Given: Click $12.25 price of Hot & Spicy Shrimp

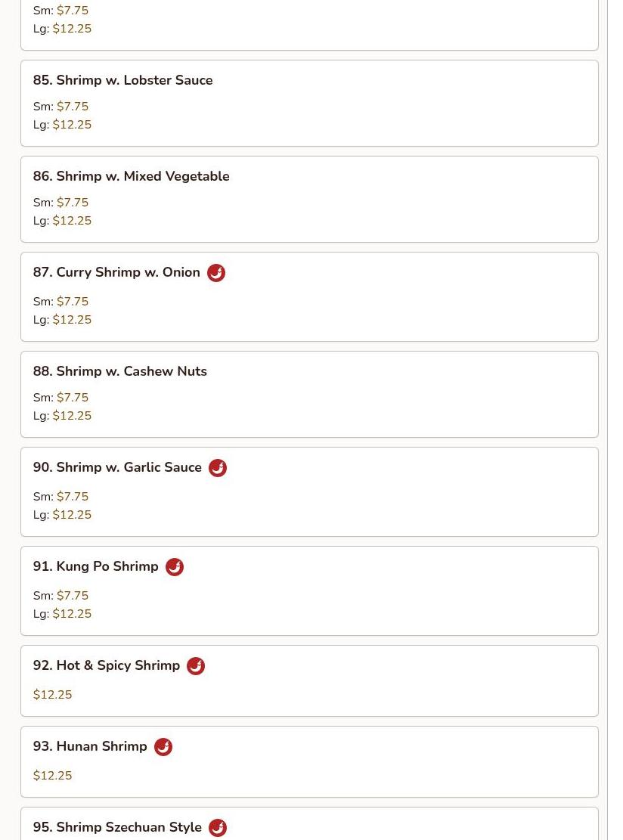Looking at the screenshot, I should click(x=53, y=695).
